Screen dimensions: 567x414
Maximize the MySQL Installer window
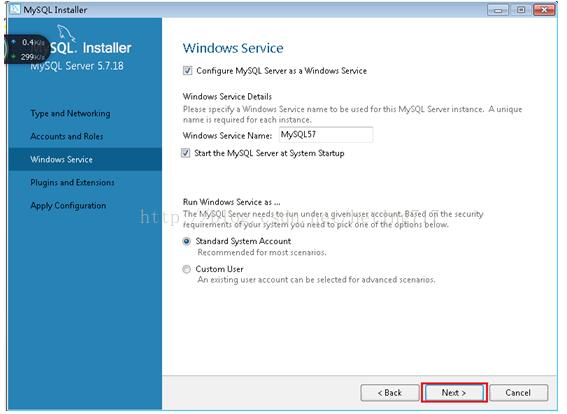click(x=521, y=10)
